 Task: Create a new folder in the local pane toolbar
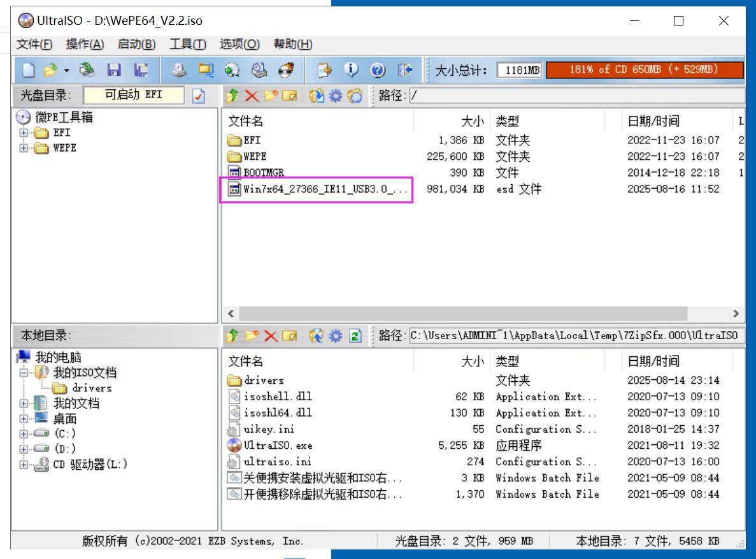pos(252,335)
